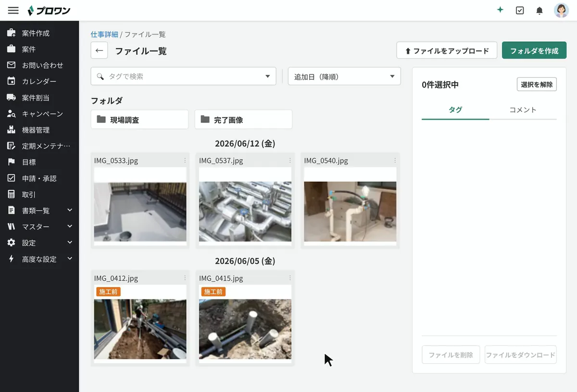Expand the 高度な設定 sidebar chevron
Viewport: 577px width, 392px height.
point(70,258)
